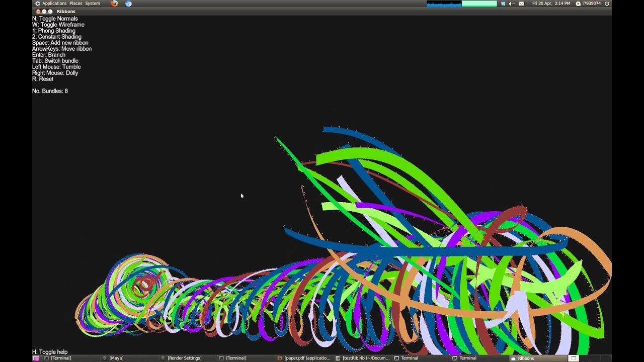Image resolution: width=644 pixels, height=362 pixels.
Task: Click 'Space: Add new ribbon' text
Action: pos(60,43)
